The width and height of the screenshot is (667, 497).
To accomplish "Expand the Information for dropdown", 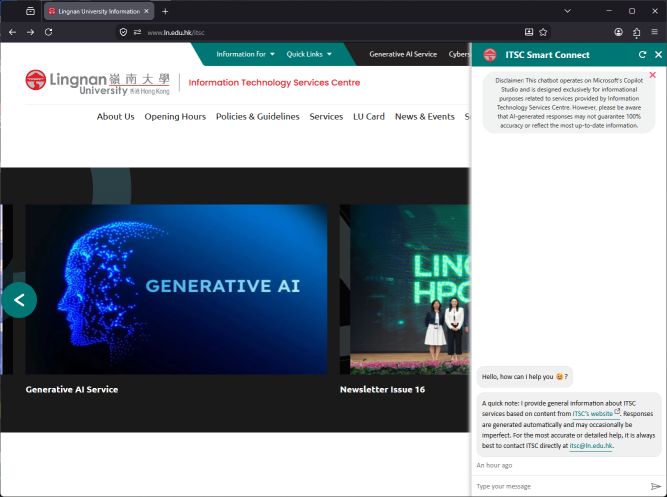I will pos(245,54).
